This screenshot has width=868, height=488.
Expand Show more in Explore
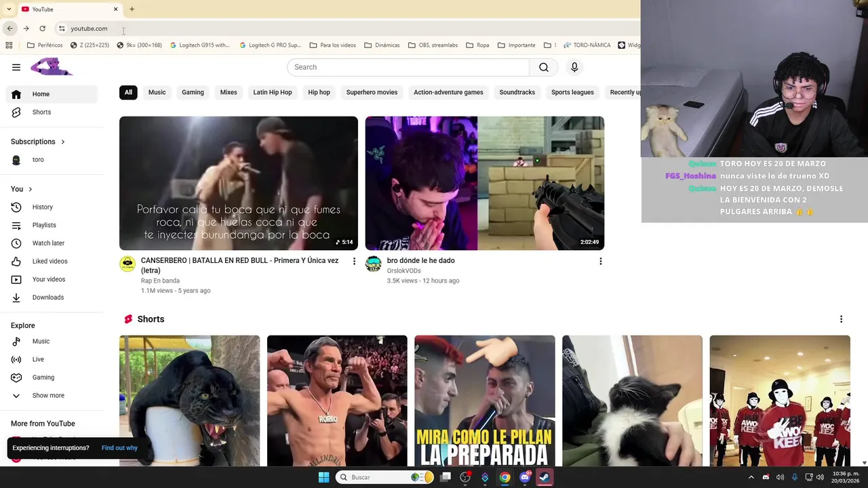click(x=52, y=395)
